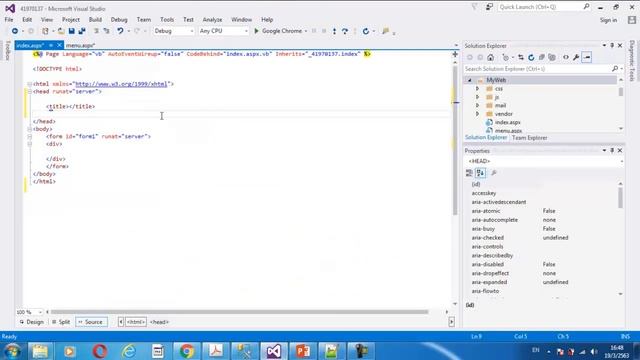The width and height of the screenshot is (640, 360).
Task: Open the File menu
Action: pos(9,20)
